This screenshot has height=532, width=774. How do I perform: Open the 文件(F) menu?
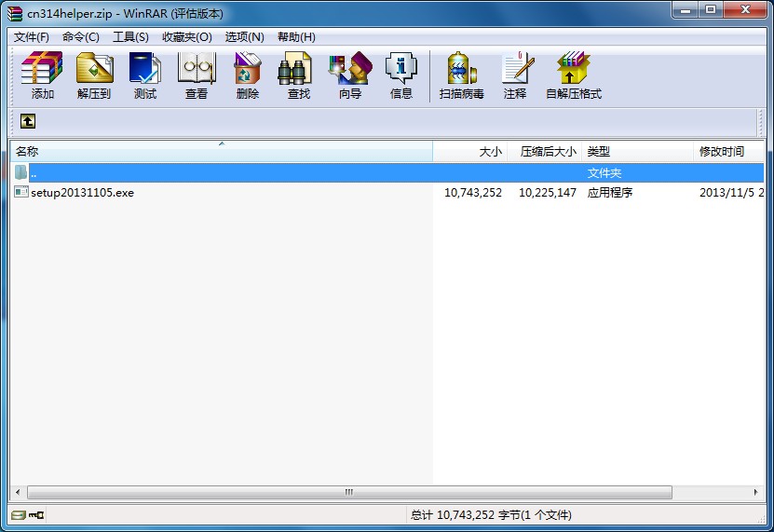pyautogui.click(x=31, y=37)
